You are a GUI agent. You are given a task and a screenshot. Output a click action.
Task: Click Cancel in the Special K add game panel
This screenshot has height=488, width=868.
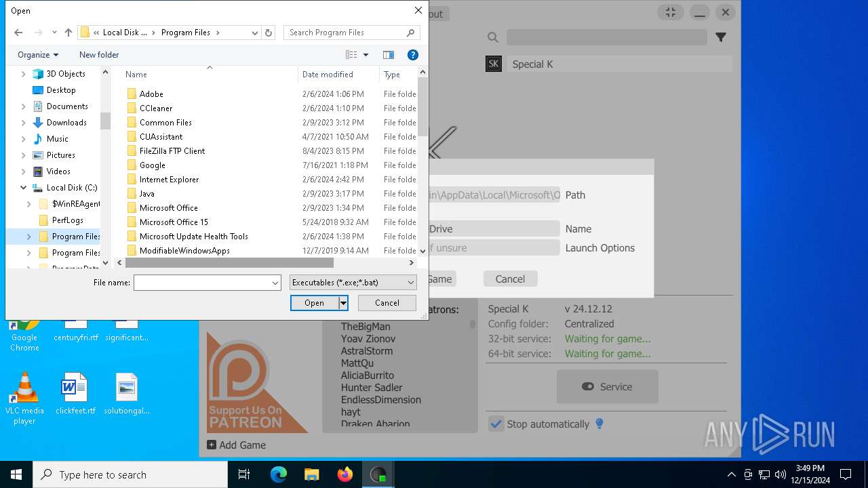pyautogui.click(x=510, y=279)
